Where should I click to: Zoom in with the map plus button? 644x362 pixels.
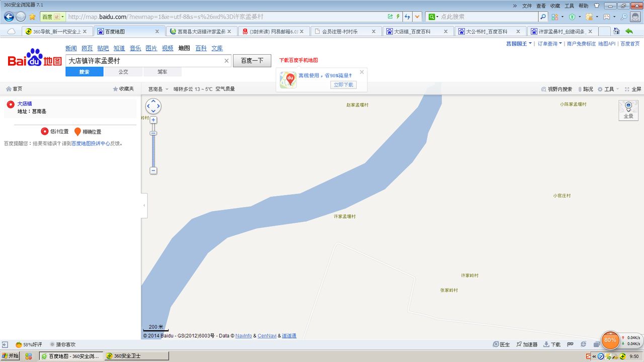click(x=153, y=120)
